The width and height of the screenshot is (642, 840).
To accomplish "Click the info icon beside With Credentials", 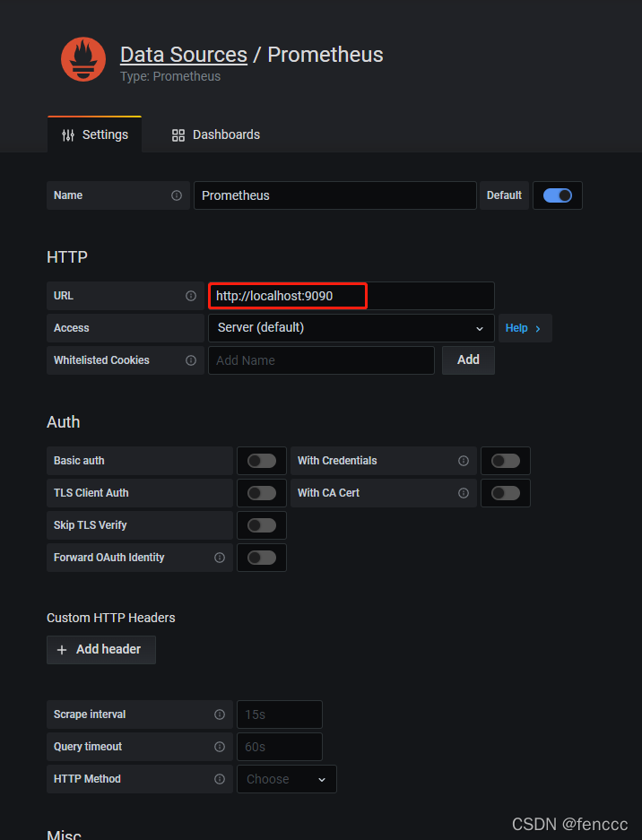I will point(464,461).
